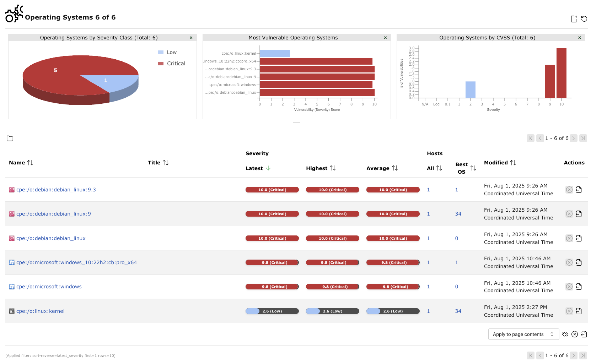Click the add dashboard display icon
591x364 pixels.
point(574,19)
